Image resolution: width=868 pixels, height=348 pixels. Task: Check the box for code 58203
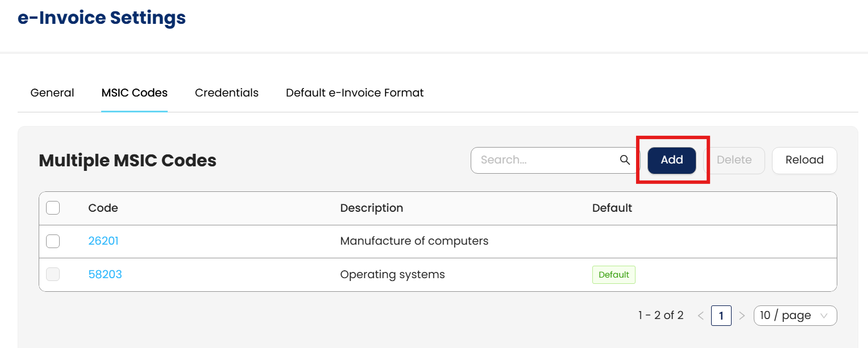pyautogui.click(x=53, y=275)
